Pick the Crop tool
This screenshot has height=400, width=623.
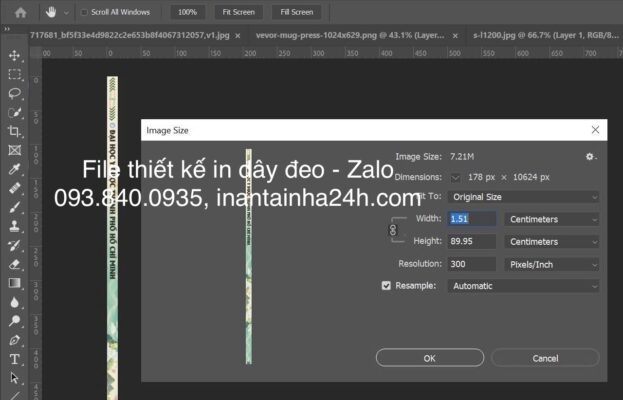click(x=14, y=131)
